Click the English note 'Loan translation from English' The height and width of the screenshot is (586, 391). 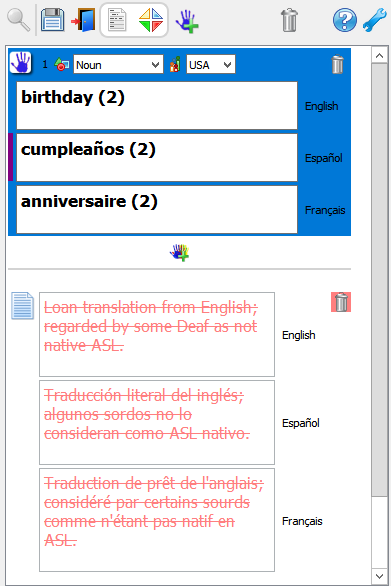(x=157, y=334)
